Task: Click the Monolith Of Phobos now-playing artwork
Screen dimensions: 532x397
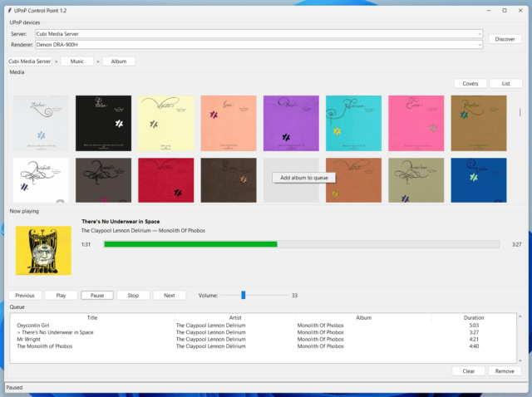Action: click(43, 251)
